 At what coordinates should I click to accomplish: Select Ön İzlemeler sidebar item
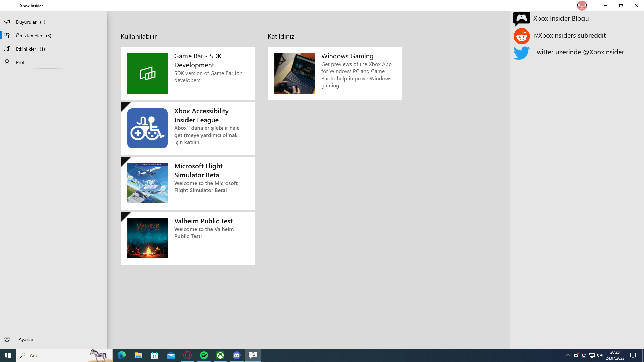pyautogui.click(x=29, y=36)
